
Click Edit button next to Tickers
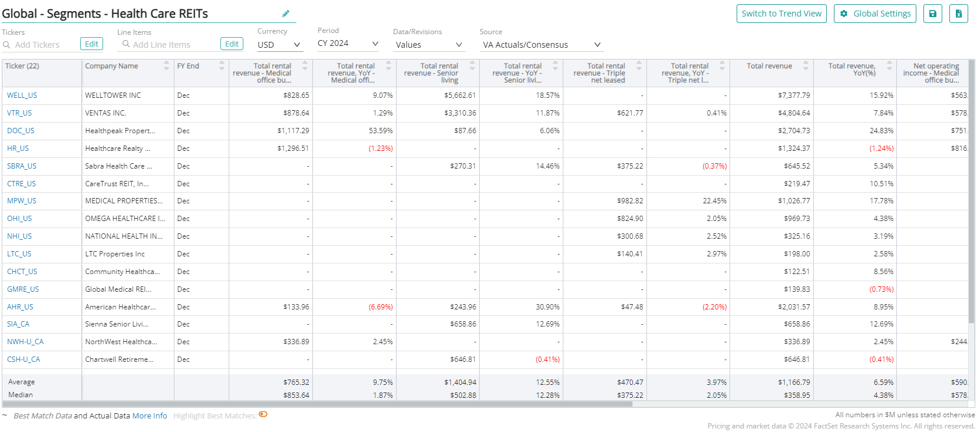coord(91,44)
